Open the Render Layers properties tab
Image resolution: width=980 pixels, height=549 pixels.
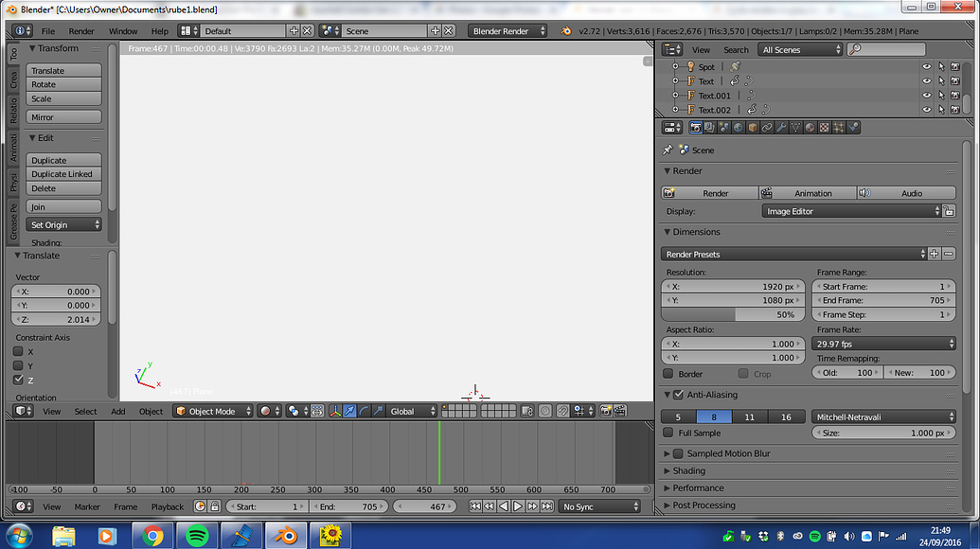pyautogui.click(x=709, y=128)
